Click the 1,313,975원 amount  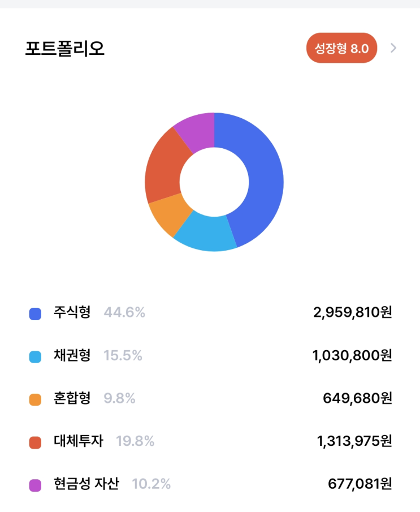[354, 441]
